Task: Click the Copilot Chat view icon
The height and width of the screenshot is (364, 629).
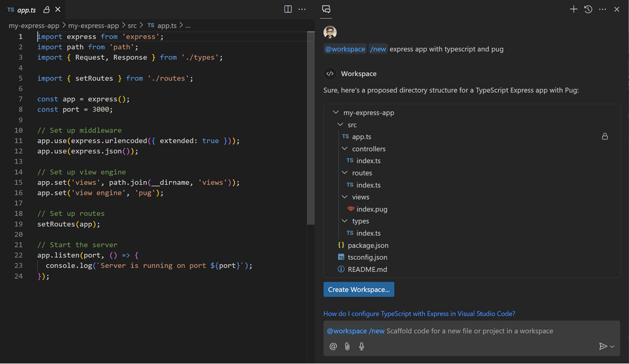Action: (326, 9)
